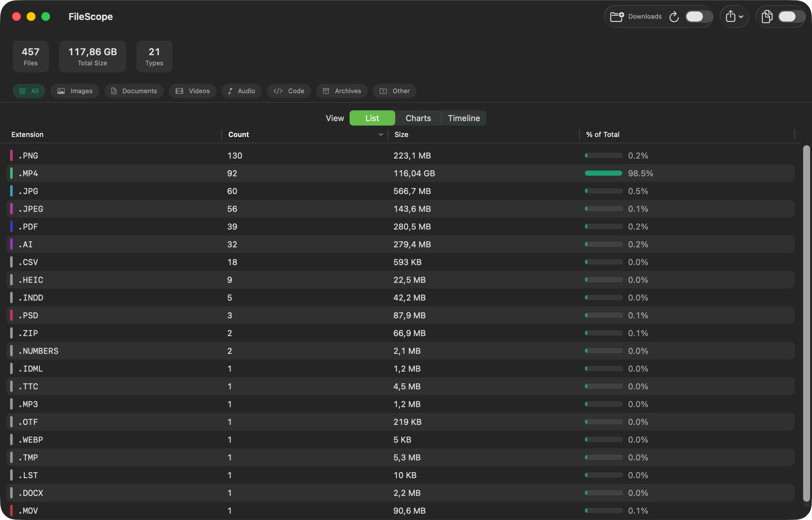Click the .MP4 98.5% progress bar
The width and height of the screenshot is (812, 520).
click(604, 173)
